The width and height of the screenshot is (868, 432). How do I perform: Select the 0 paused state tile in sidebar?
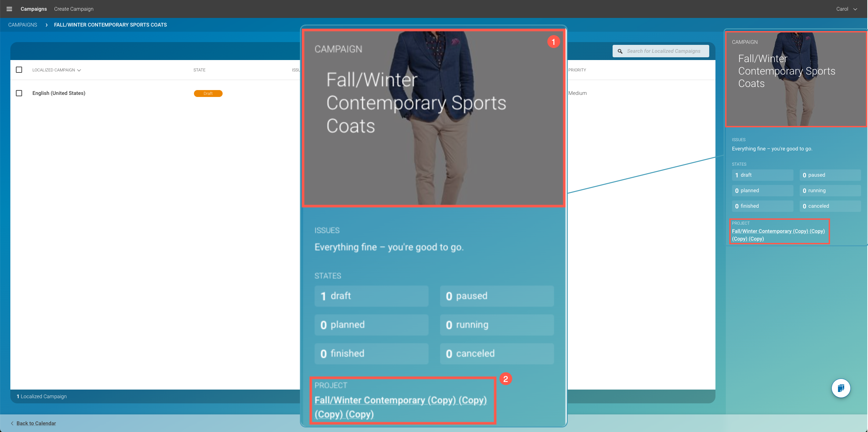click(x=830, y=175)
